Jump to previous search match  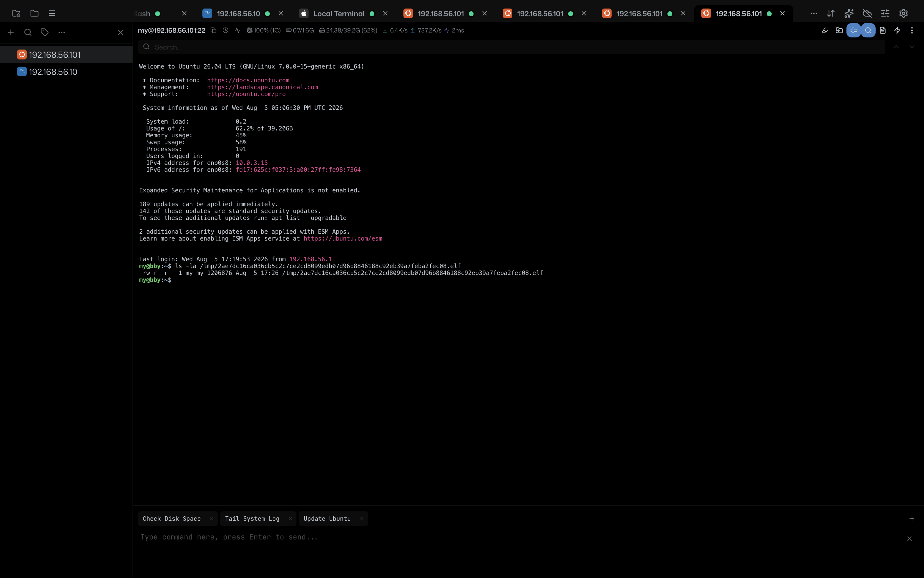click(x=896, y=47)
